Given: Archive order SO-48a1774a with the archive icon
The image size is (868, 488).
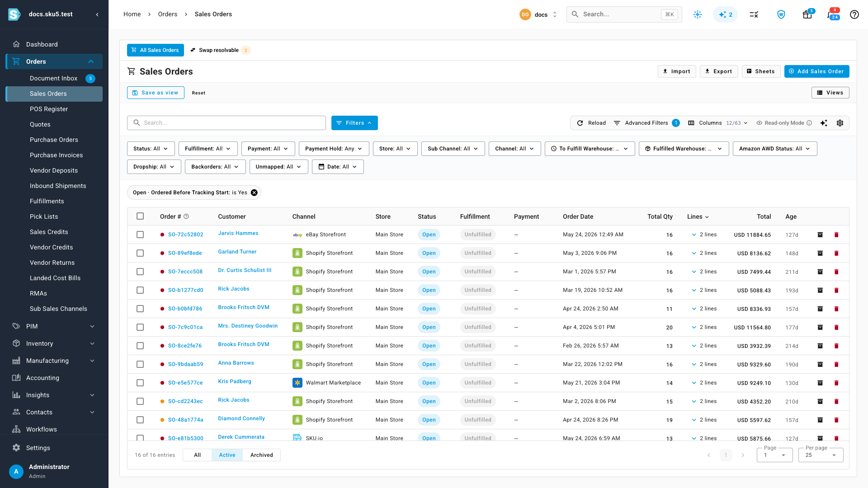Looking at the screenshot, I should (x=820, y=420).
